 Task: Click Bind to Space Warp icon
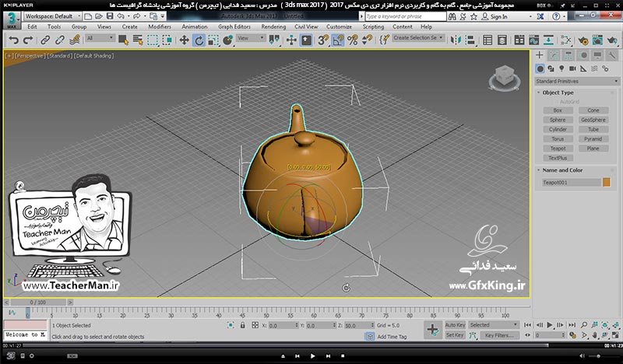coord(75,40)
